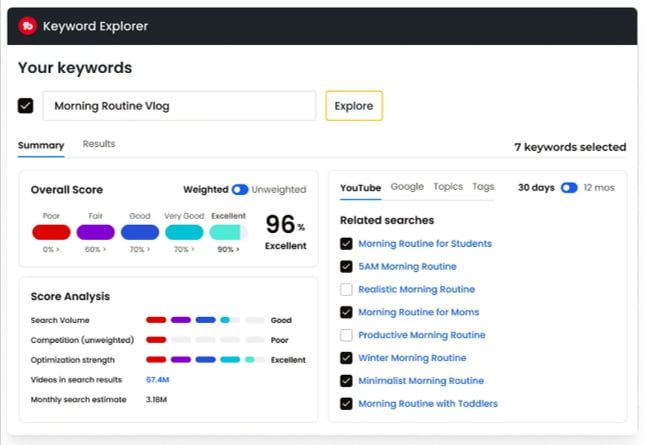This screenshot has width=645, height=445.
Task: Uncheck Morning Routine with Toddlers checkbox
Action: (x=346, y=404)
